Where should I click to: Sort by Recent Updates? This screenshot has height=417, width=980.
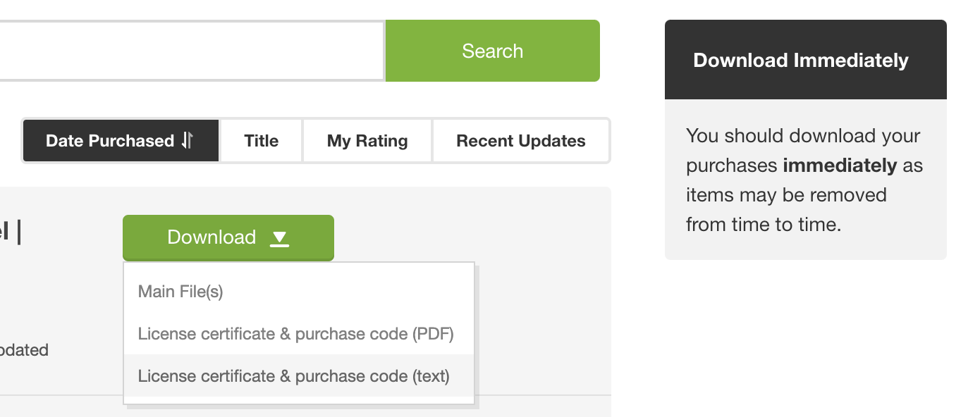520,141
